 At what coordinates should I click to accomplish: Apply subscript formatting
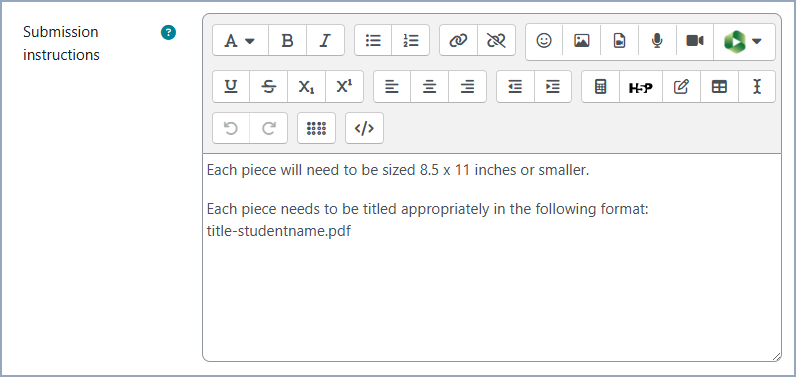(x=306, y=87)
